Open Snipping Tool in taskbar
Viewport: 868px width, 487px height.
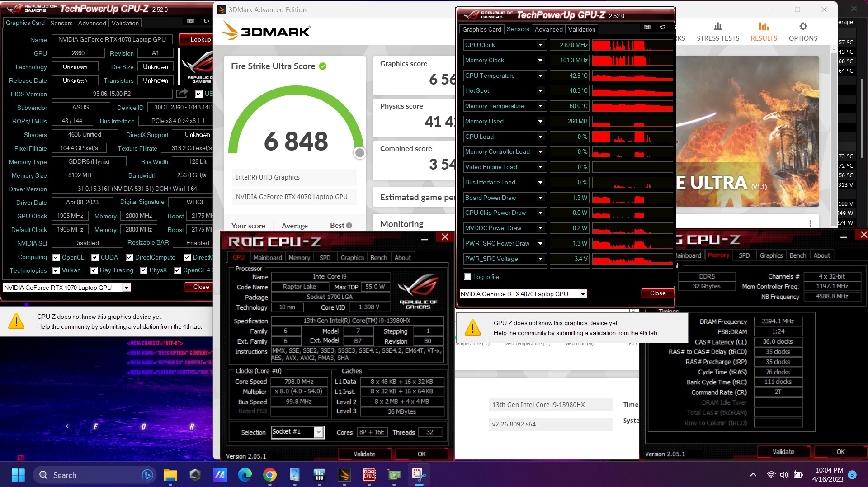419,475
